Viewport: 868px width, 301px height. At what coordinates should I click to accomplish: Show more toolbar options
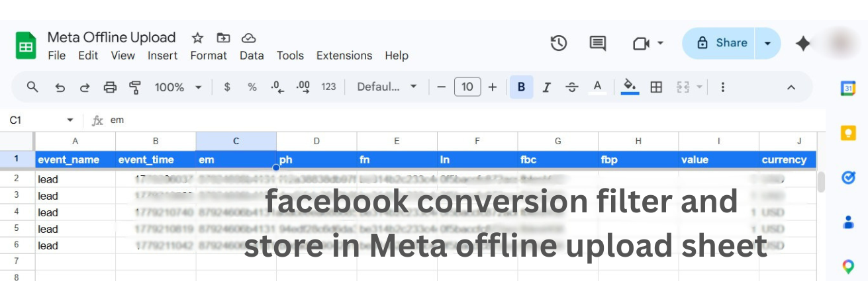pos(723,87)
